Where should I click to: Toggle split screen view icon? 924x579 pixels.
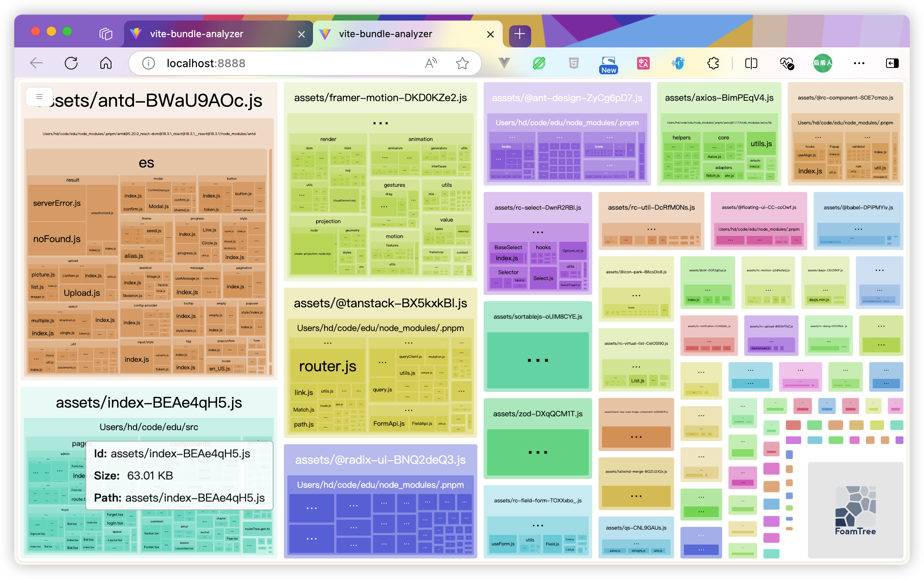tap(751, 63)
